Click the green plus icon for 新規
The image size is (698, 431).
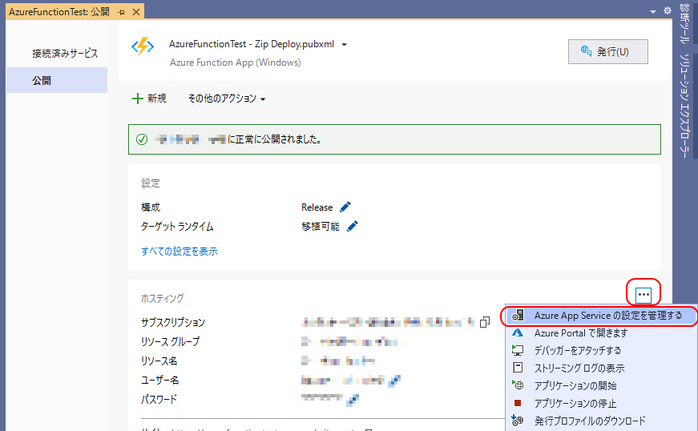click(138, 98)
